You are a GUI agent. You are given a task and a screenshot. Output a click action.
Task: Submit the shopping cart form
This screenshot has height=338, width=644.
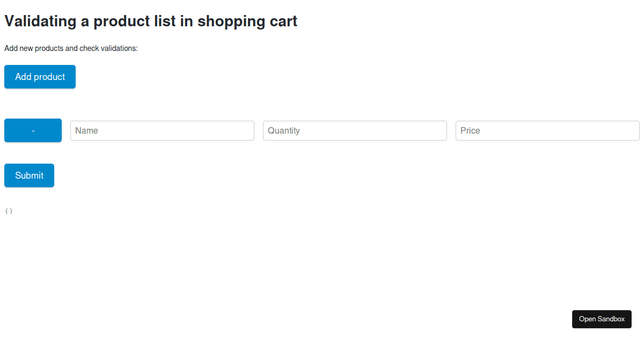(x=29, y=175)
